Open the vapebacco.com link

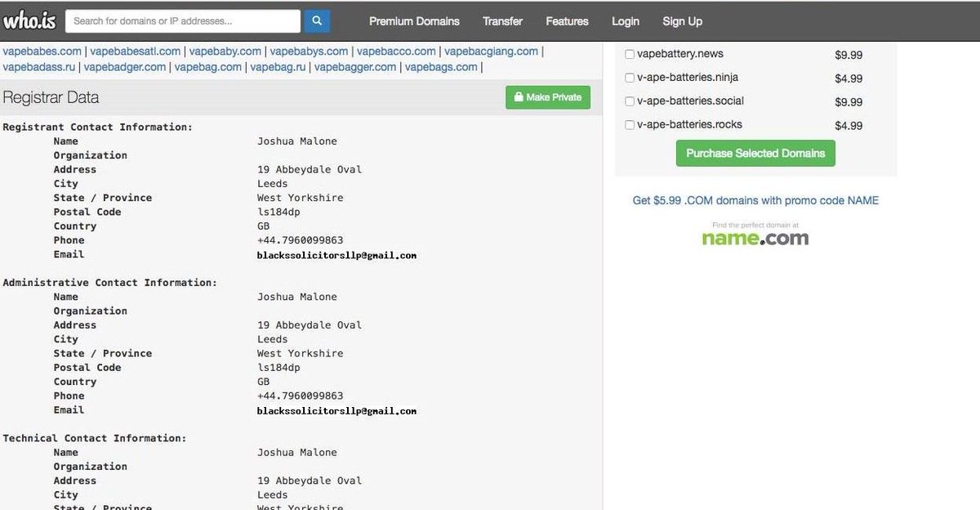[x=396, y=51]
